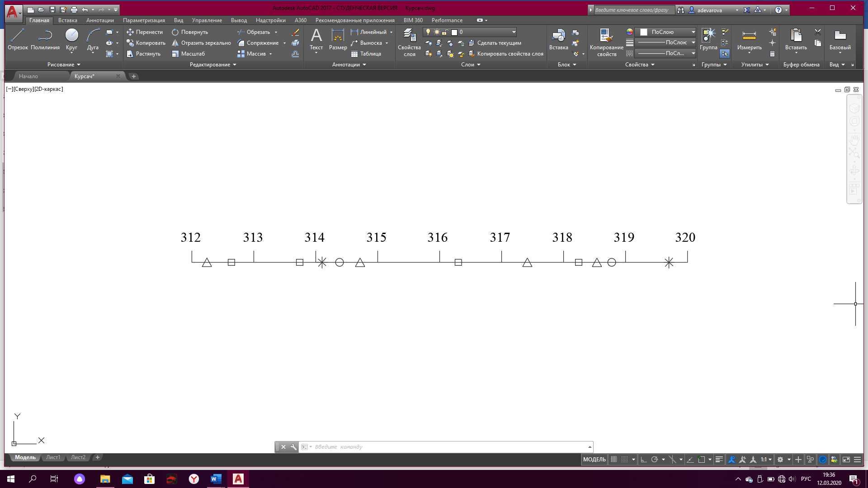Click the Перенести (Move) tool
The image size is (868, 488).
(145, 32)
